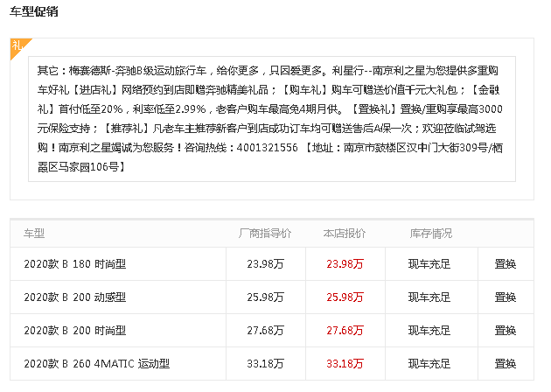Click the red 27.68万 store price
This screenshot has height=392, width=551.
[x=345, y=331]
